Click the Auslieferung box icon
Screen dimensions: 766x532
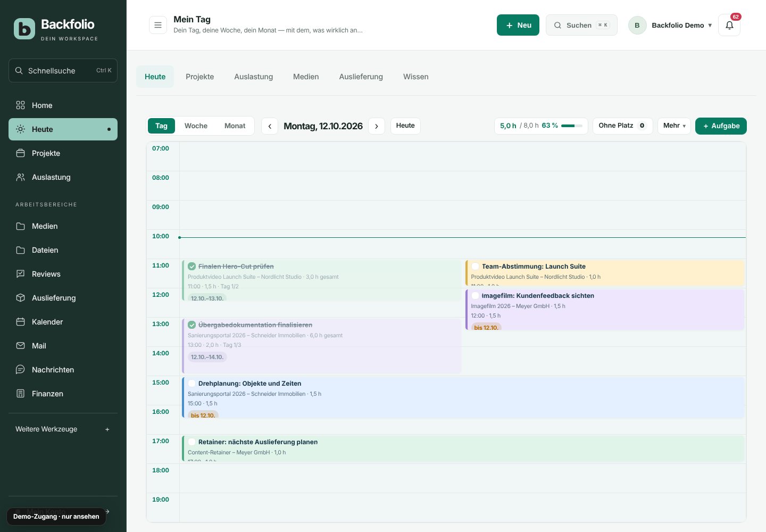click(x=21, y=298)
